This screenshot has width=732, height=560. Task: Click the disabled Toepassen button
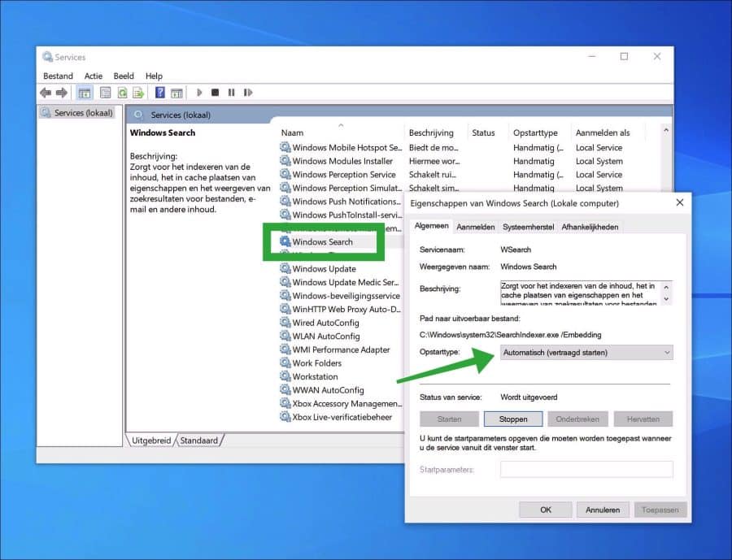[x=660, y=510]
